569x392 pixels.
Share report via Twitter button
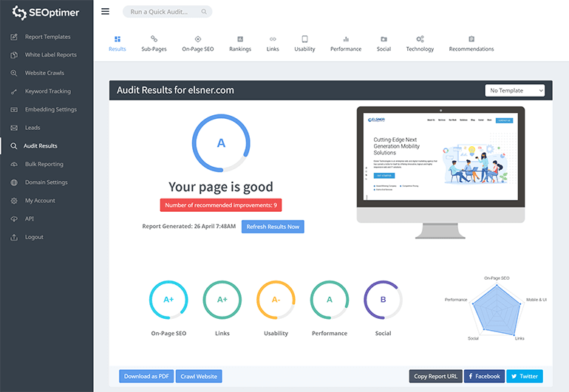point(525,376)
